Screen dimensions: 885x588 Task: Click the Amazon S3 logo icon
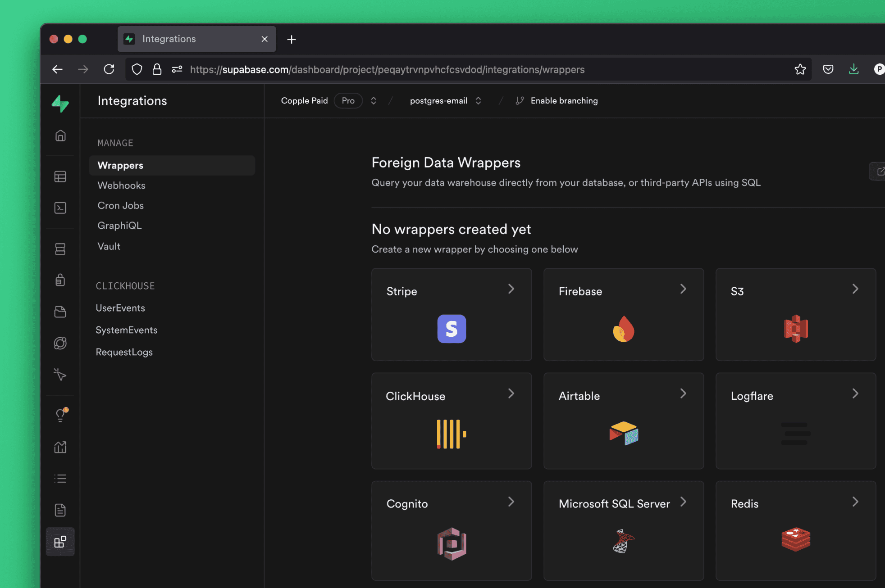point(796,329)
